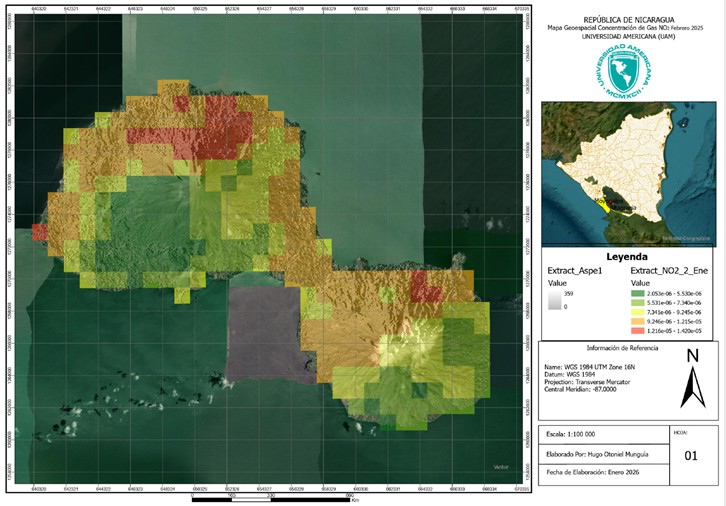This screenshot has height=506, width=726.
Task: Click the light green legend swatch 5.531e-06
Action: pos(638,303)
